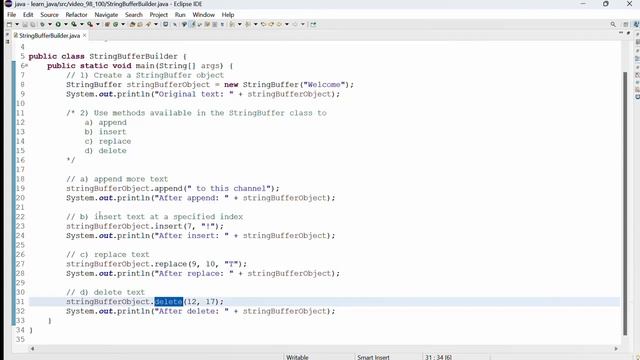This screenshot has height=360, width=640.
Task: Click the Save toolbar icon
Action: click(25, 24)
